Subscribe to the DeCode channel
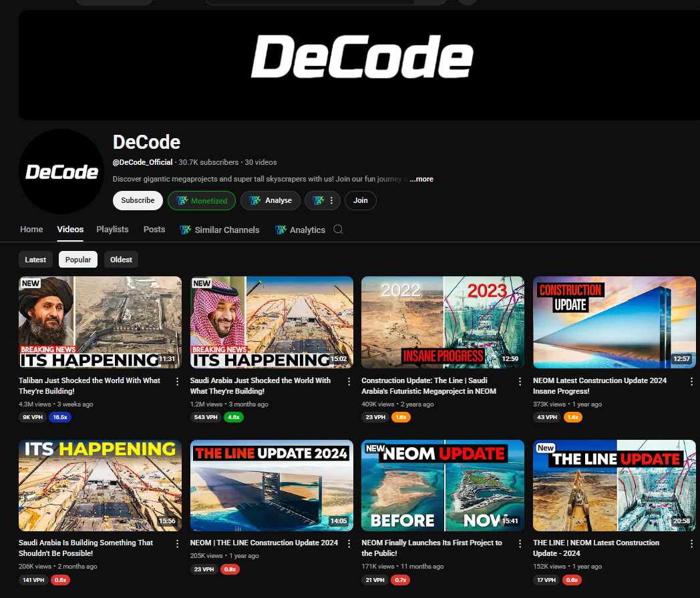Screen dimensions: 700x598 tap(138, 200)
